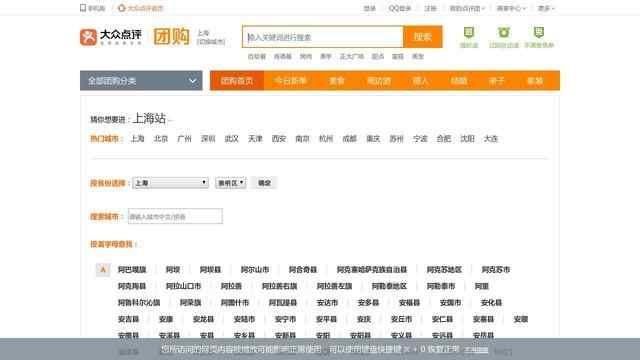Screen dimensions: 640x360
Task: Switch city link next to 上海 header
Action: (x=211, y=42)
